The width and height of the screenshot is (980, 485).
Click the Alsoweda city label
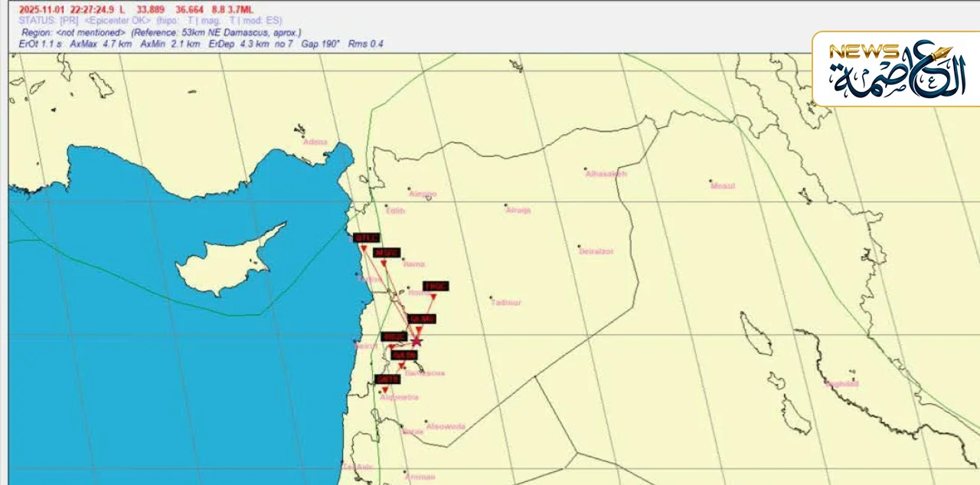(x=446, y=426)
